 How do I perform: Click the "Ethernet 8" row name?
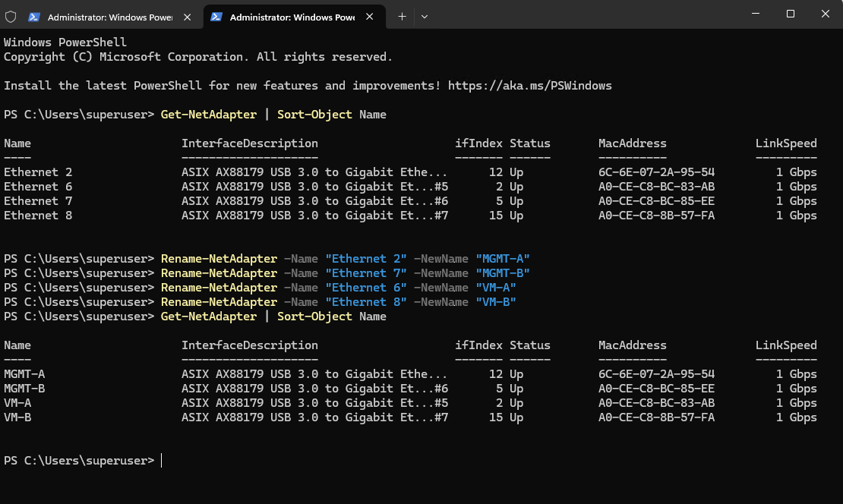[38, 216]
